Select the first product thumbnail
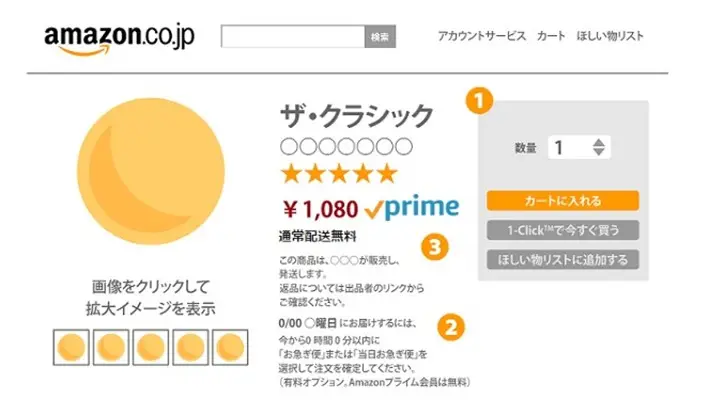The width and height of the screenshot is (709, 400). coord(71,347)
